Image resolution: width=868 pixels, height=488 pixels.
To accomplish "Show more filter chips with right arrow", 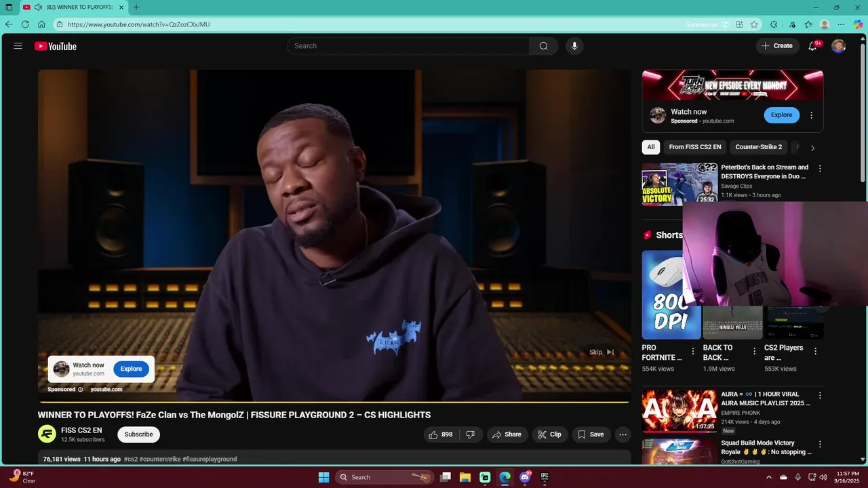I will (812, 148).
